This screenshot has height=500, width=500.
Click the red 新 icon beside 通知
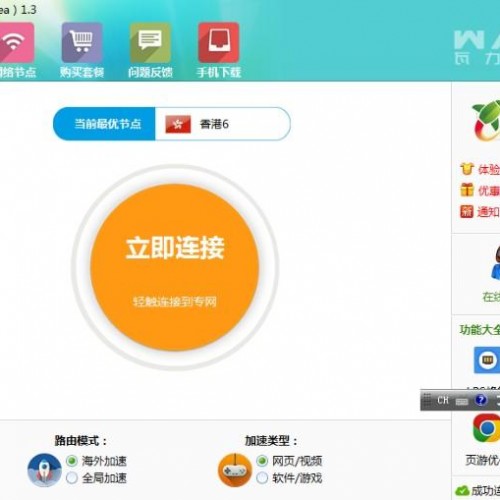(466, 212)
